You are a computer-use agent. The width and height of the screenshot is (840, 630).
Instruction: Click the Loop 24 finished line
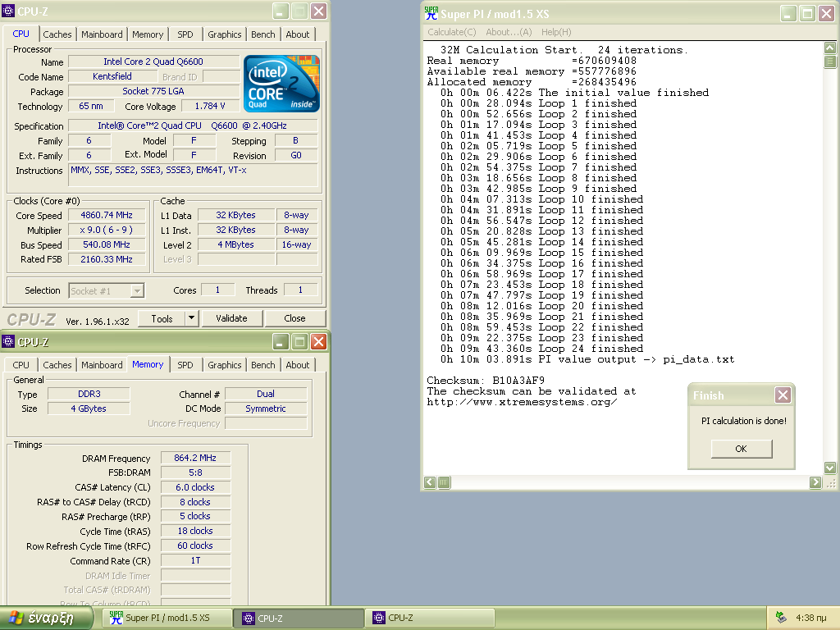(x=541, y=349)
